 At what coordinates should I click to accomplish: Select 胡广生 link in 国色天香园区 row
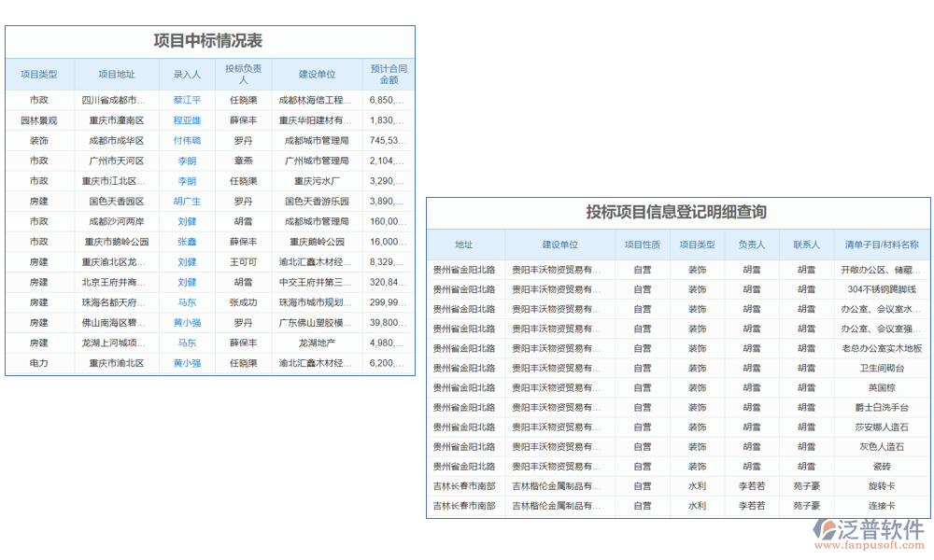[185, 202]
